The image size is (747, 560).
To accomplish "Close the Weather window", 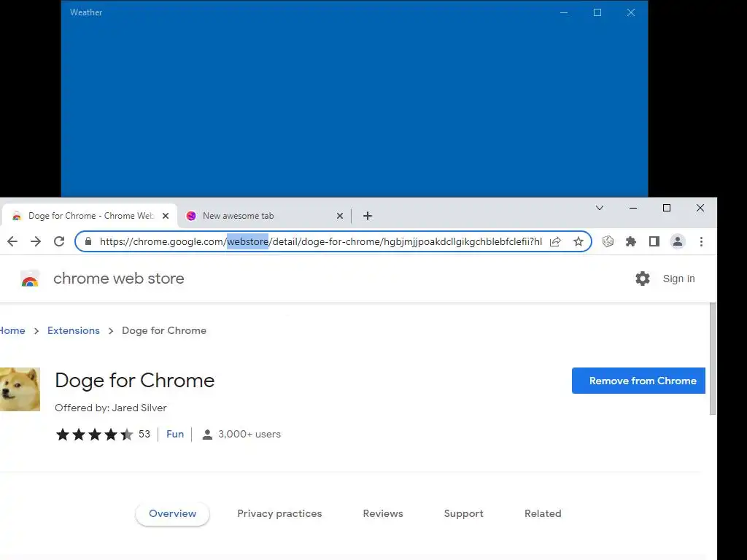I will tap(631, 12).
